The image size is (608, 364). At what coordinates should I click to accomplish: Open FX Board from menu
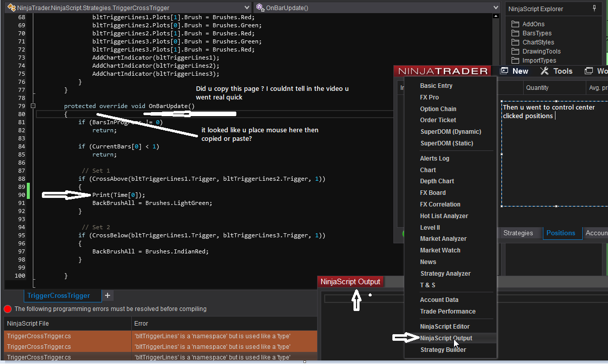pos(433,193)
